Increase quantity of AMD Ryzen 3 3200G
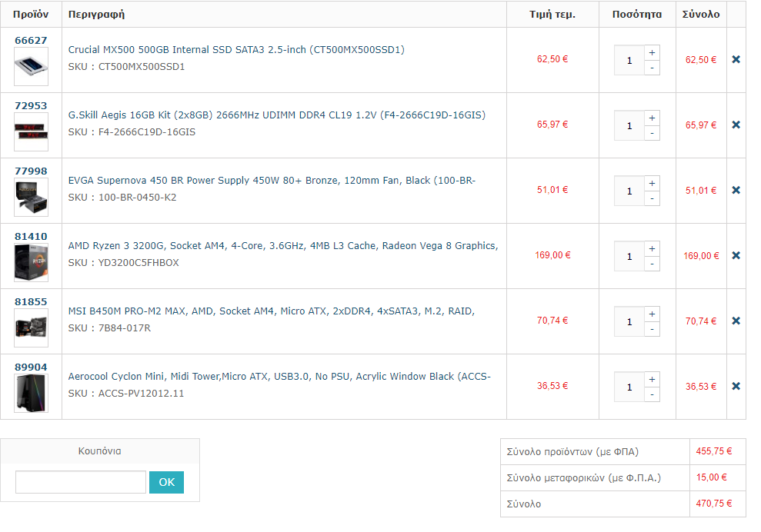 click(652, 248)
